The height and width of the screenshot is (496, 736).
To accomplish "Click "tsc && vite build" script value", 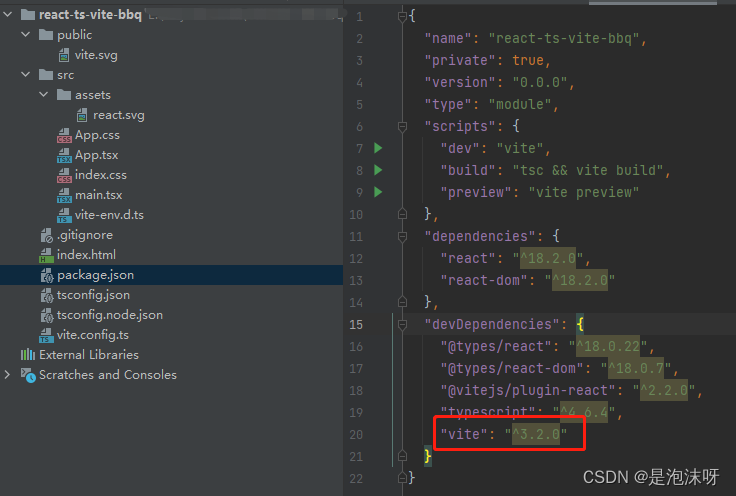I will tap(588, 170).
